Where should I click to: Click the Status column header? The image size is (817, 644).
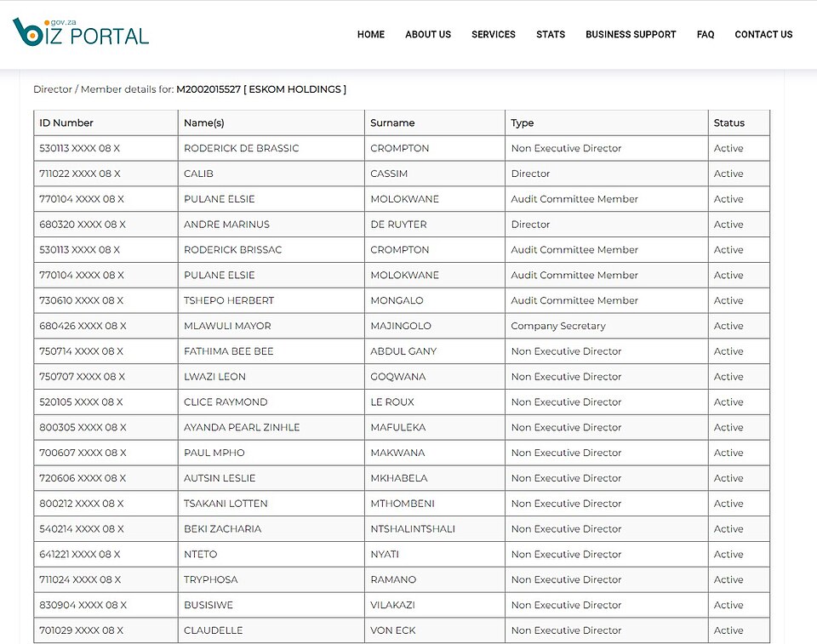pos(728,123)
